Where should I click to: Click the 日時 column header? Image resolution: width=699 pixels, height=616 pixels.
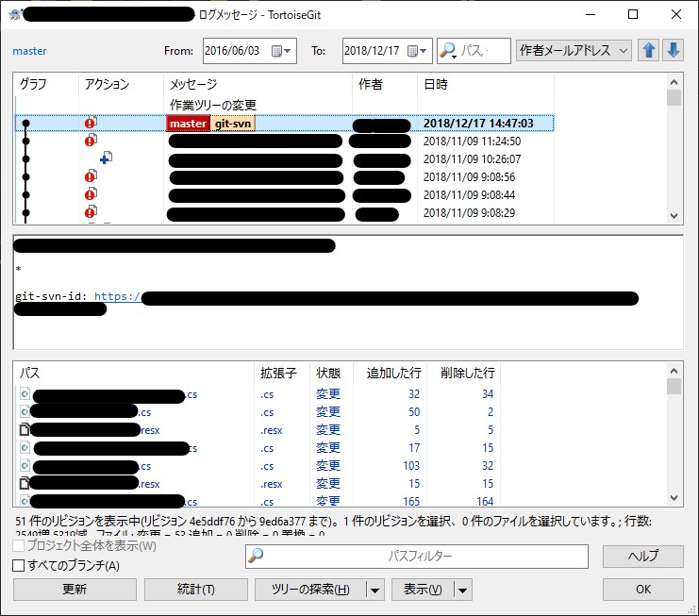click(486, 84)
